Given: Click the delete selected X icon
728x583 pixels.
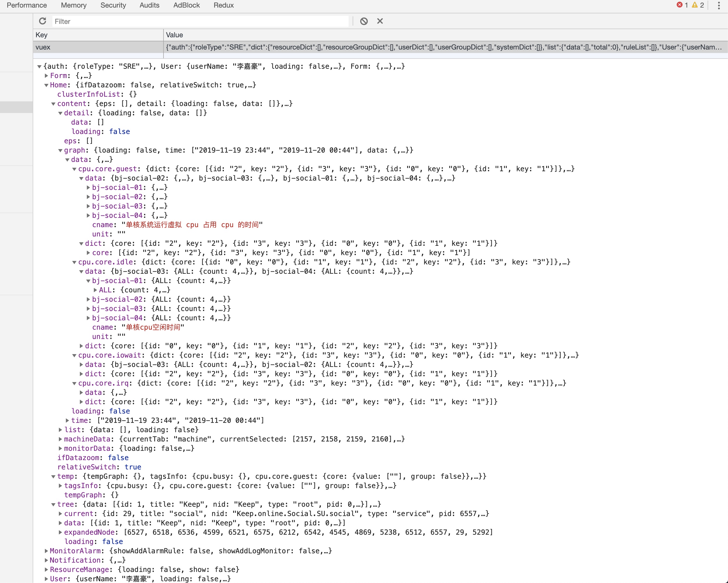Looking at the screenshot, I should (x=380, y=21).
